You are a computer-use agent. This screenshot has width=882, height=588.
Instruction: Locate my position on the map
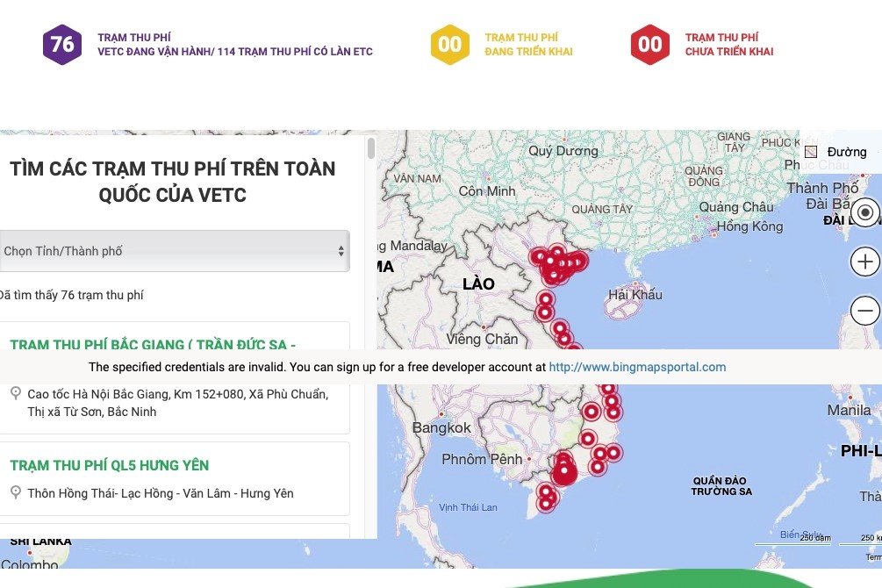865,212
